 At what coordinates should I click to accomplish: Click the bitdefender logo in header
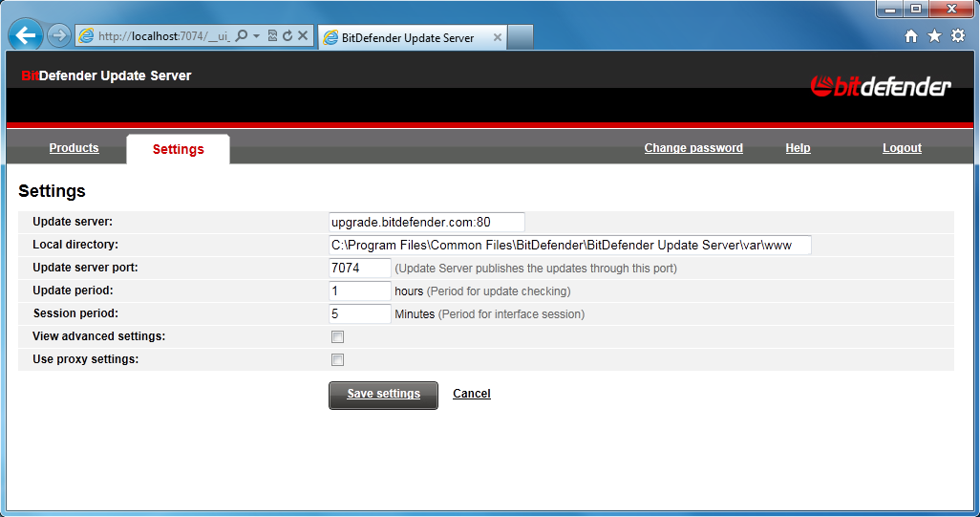tap(881, 86)
